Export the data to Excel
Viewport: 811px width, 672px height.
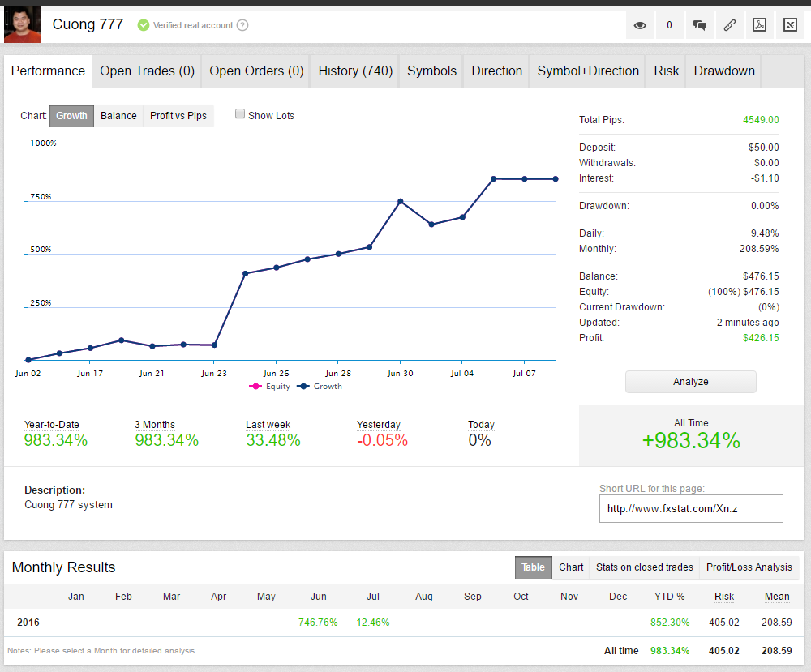click(x=789, y=25)
